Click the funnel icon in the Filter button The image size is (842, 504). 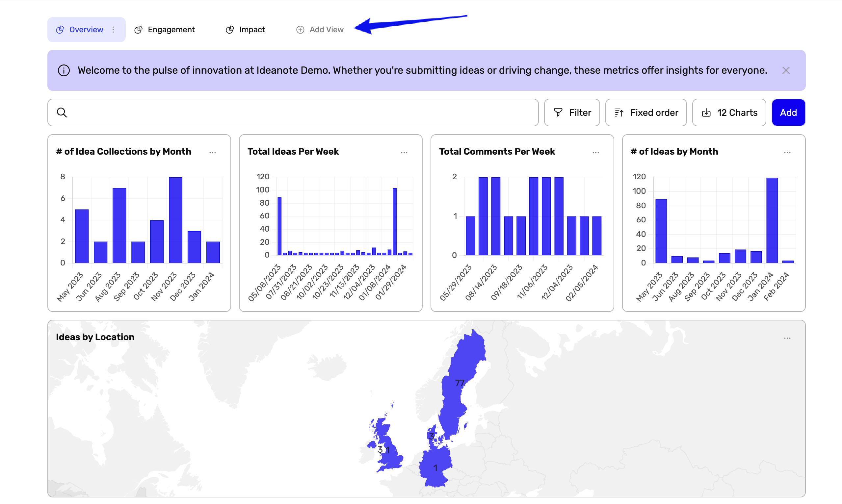tap(558, 113)
